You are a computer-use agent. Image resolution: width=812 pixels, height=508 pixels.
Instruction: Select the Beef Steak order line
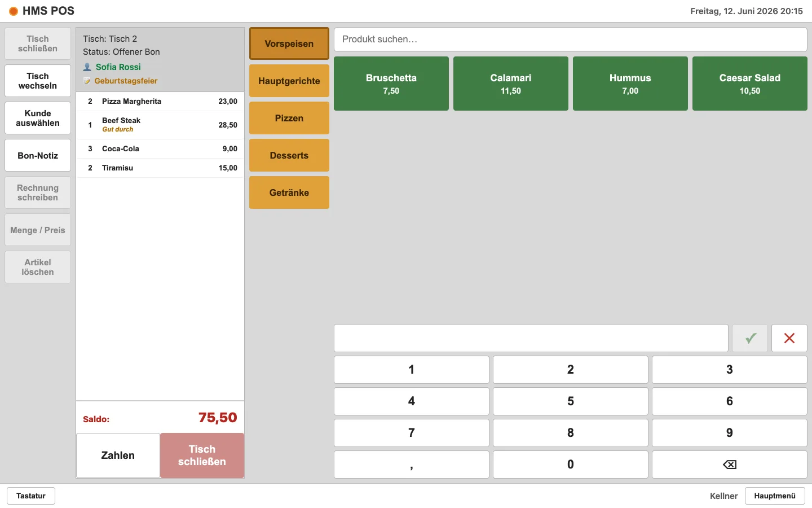[x=160, y=125]
